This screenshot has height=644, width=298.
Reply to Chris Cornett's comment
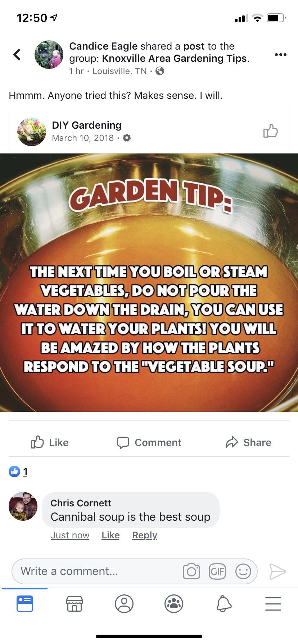click(145, 535)
